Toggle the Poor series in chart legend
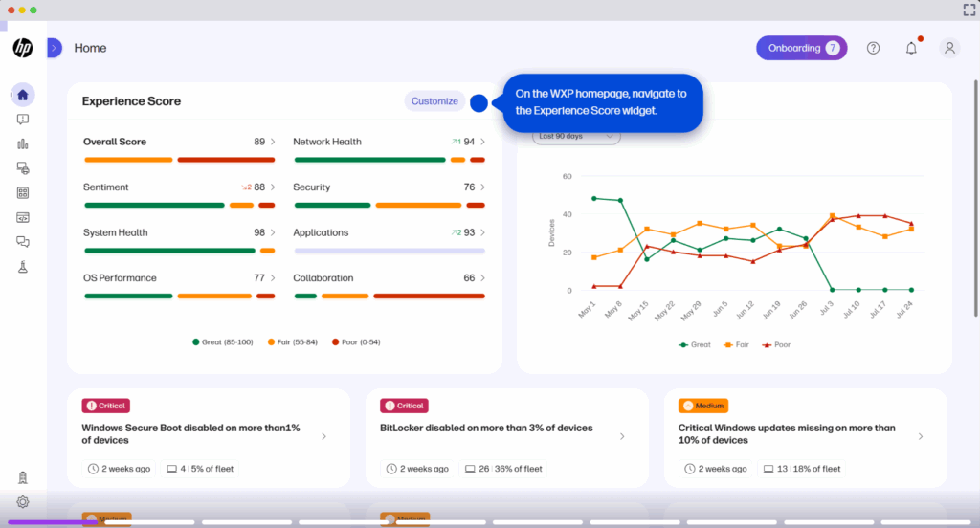Image resolution: width=980 pixels, height=528 pixels. click(775, 344)
